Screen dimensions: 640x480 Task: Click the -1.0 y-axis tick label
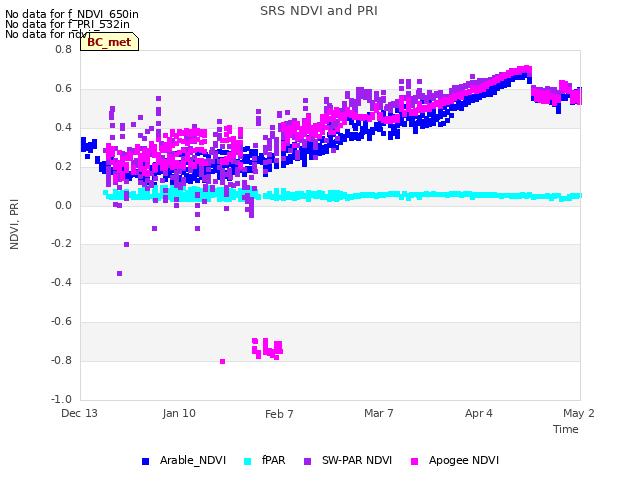tap(62, 399)
